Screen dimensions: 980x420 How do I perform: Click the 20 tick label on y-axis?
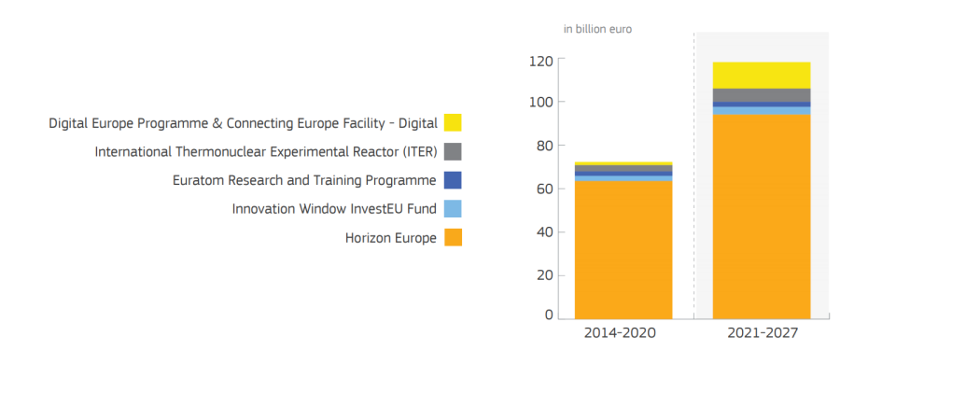(x=544, y=275)
